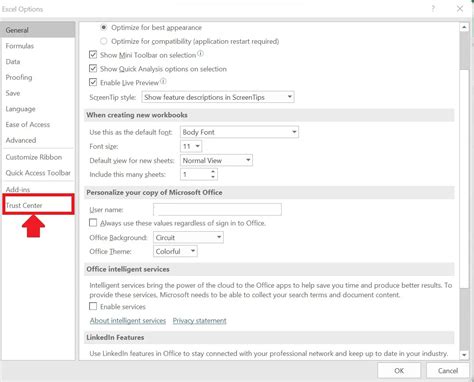Open the General options category
474x382 pixels.
[x=38, y=30]
